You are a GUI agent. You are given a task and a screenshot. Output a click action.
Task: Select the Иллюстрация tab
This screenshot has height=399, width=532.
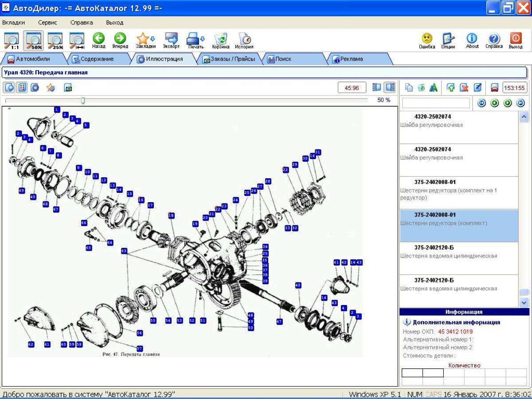pos(164,59)
